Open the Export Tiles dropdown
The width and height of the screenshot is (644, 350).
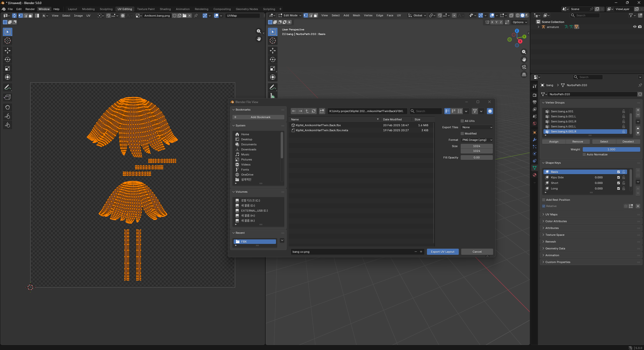pyautogui.click(x=477, y=127)
